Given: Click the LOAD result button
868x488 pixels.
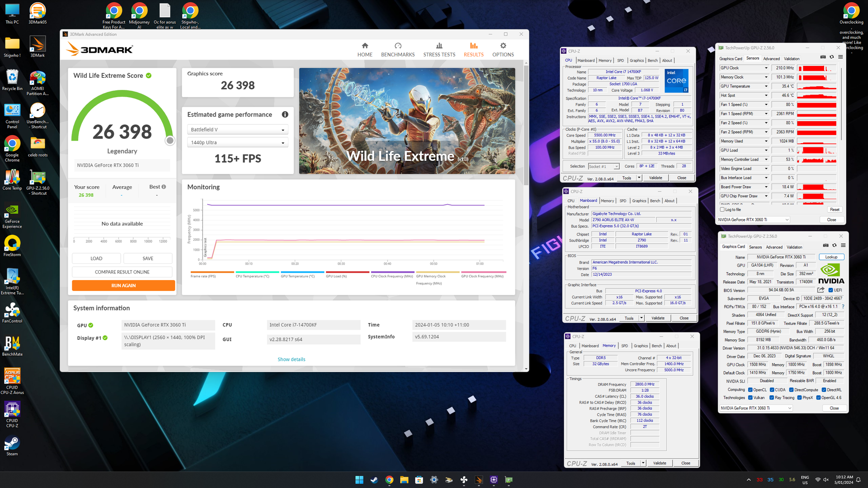Looking at the screenshot, I should [x=96, y=258].
